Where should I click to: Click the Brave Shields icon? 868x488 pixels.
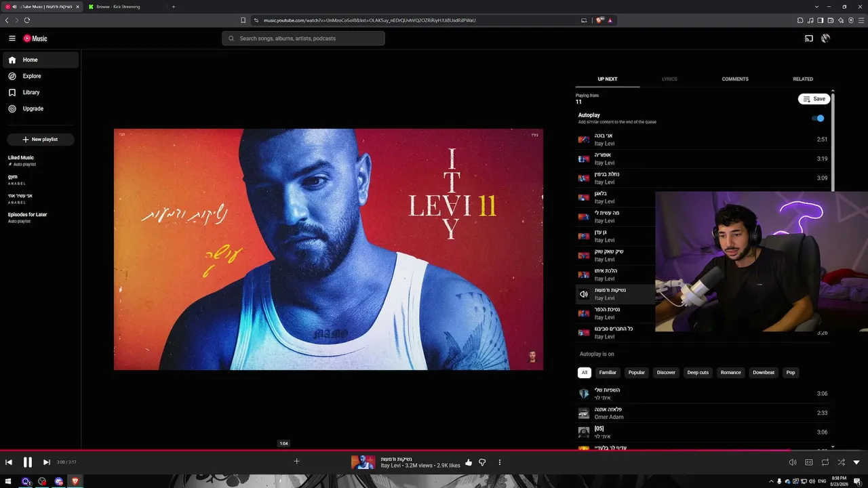click(x=599, y=20)
